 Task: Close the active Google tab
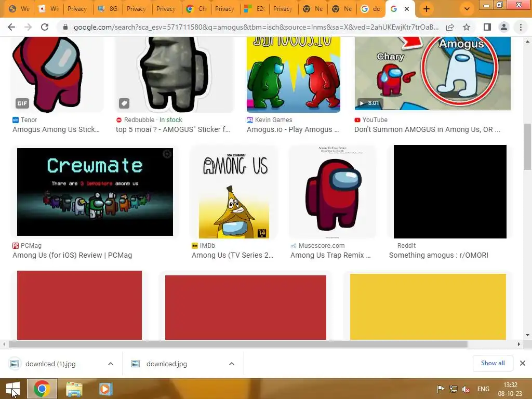point(407,9)
